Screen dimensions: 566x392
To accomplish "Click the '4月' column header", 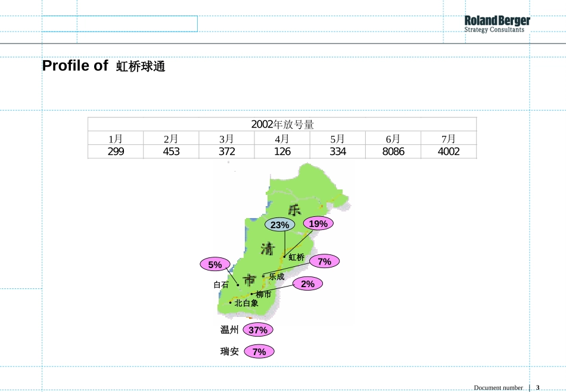I will pyautogui.click(x=282, y=139).
